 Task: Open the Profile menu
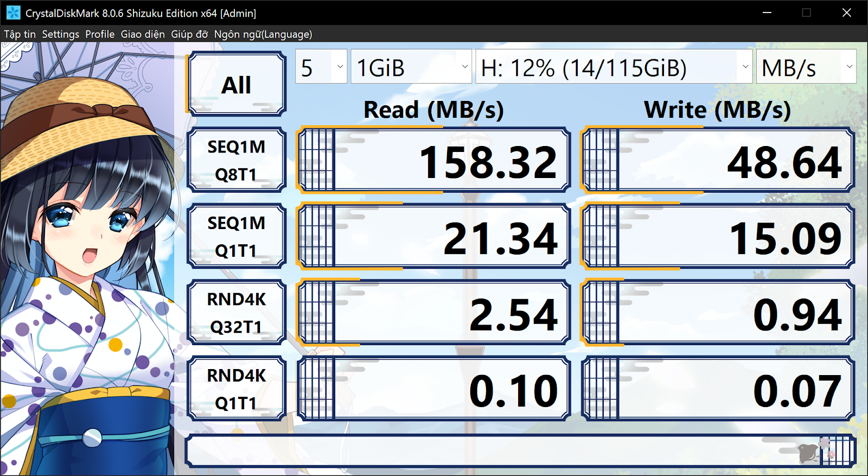(x=100, y=34)
